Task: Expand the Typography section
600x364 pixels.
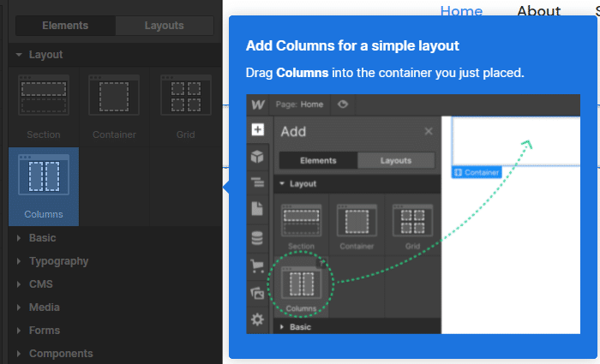Action: click(x=58, y=261)
